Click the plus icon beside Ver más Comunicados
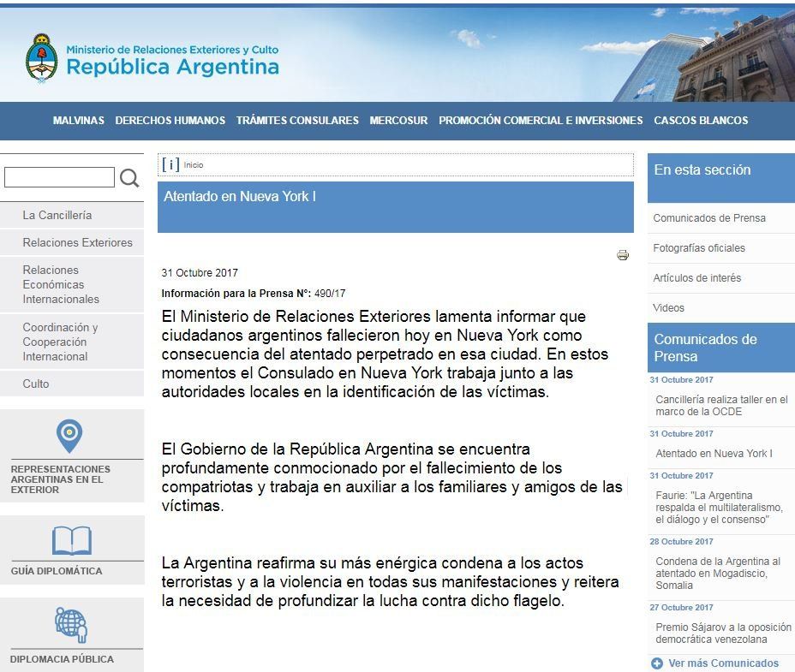Image resolution: width=795 pixels, height=672 pixels. coord(657,663)
